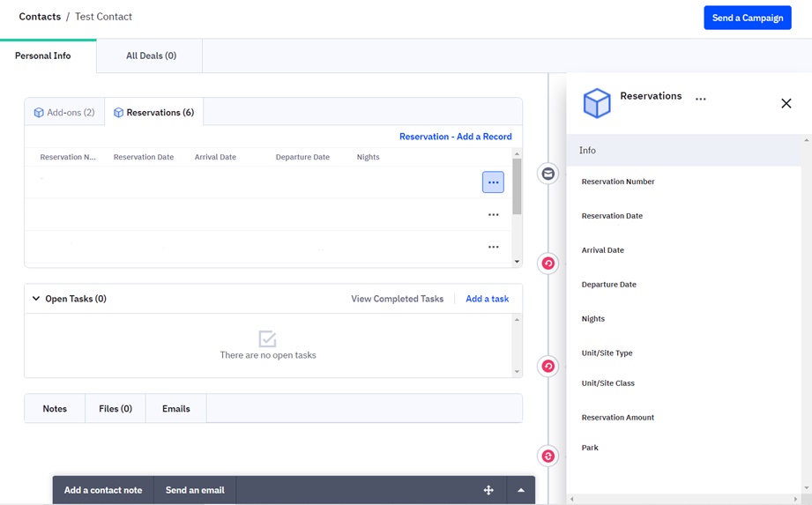Click Open Tasks scroll down arrow
The image size is (812, 505).
517,372
